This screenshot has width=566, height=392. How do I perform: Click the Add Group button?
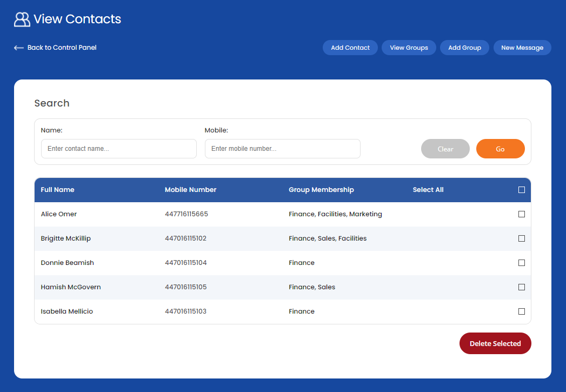coord(464,48)
